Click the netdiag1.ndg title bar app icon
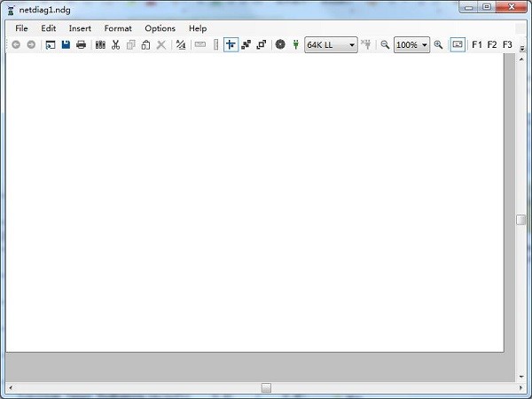This screenshot has width=532, height=399. pyautogui.click(x=11, y=10)
